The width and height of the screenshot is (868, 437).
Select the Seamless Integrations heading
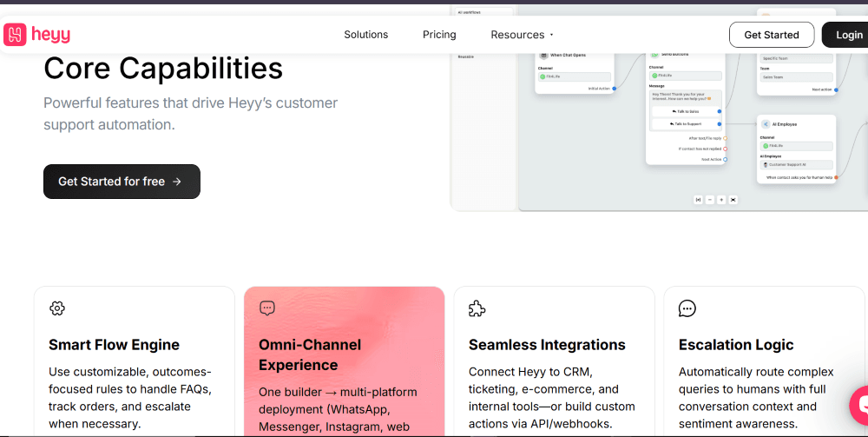547,345
